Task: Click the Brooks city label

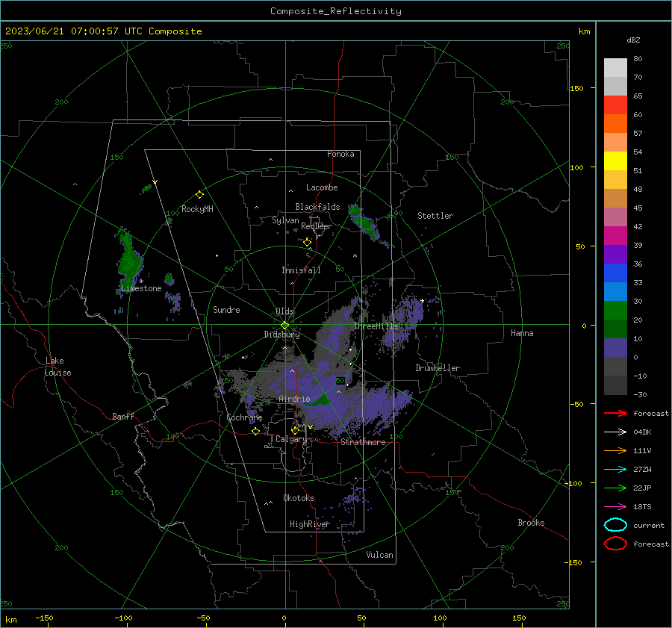Action: [x=531, y=523]
